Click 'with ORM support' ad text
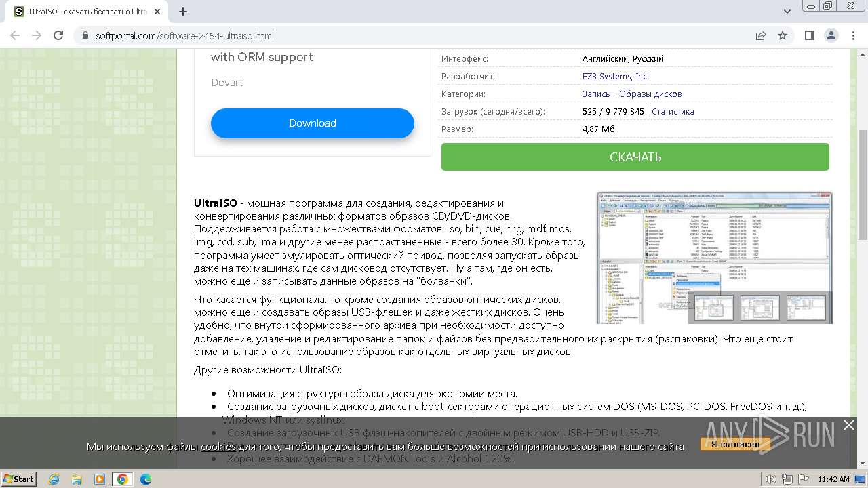 click(262, 57)
